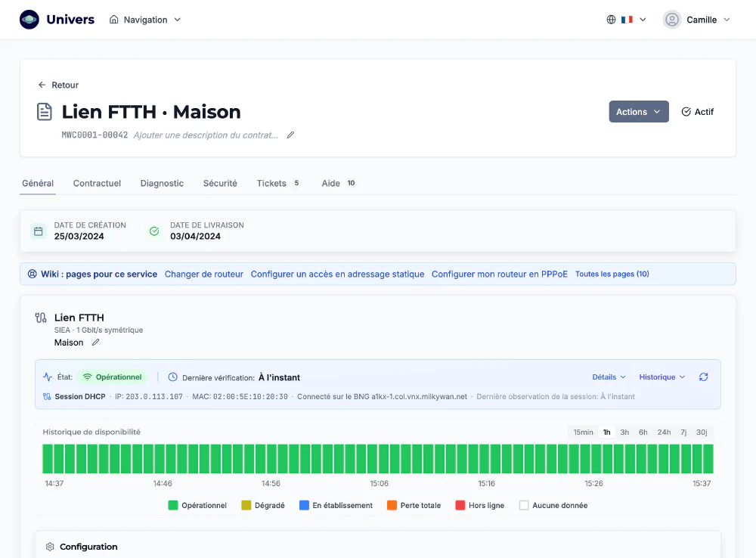This screenshot has width=756, height=558.
Task: Click the contract description placeholder field
Action: 206,135
